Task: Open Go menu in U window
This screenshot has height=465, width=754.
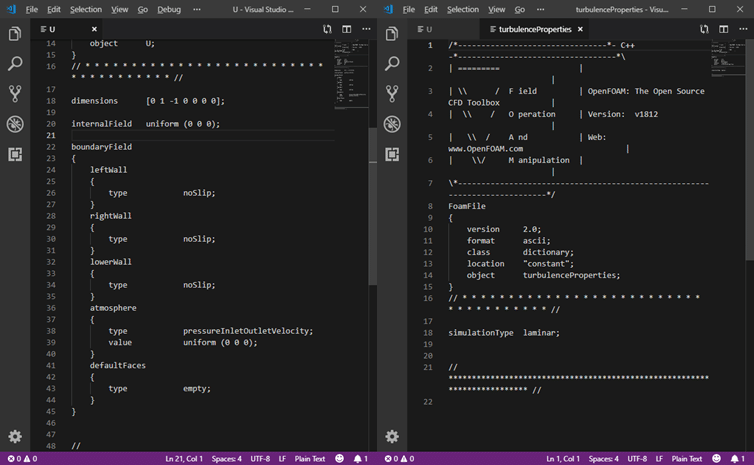Action: pos(143,9)
